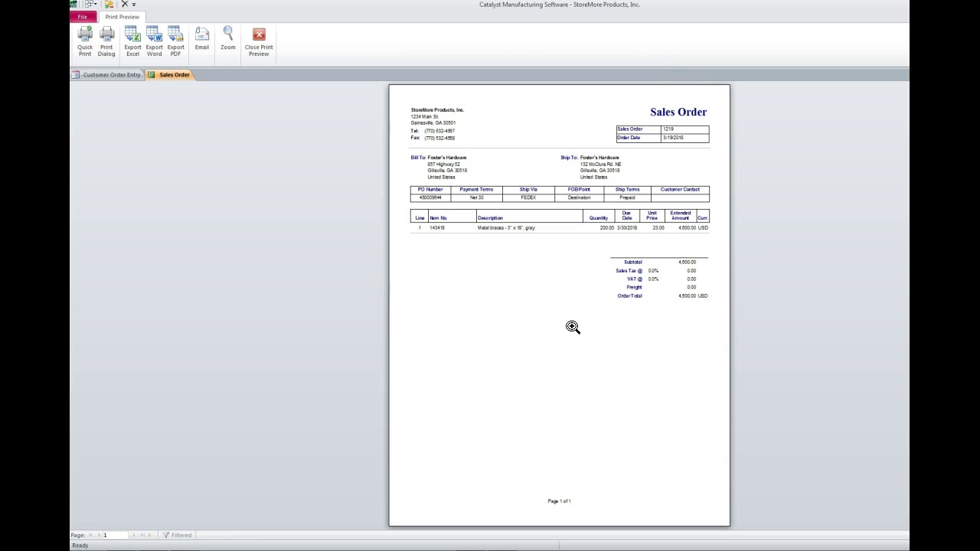Viewport: 980px width, 551px height.
Task: Click the Sales Order title on the report
Action: tap(678, 112)
